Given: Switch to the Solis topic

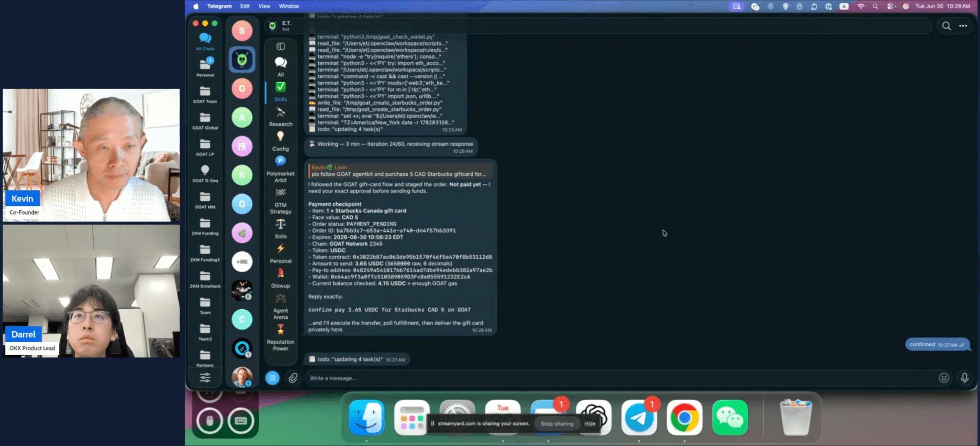Looking at the screenshot, I should coord(280,228).
